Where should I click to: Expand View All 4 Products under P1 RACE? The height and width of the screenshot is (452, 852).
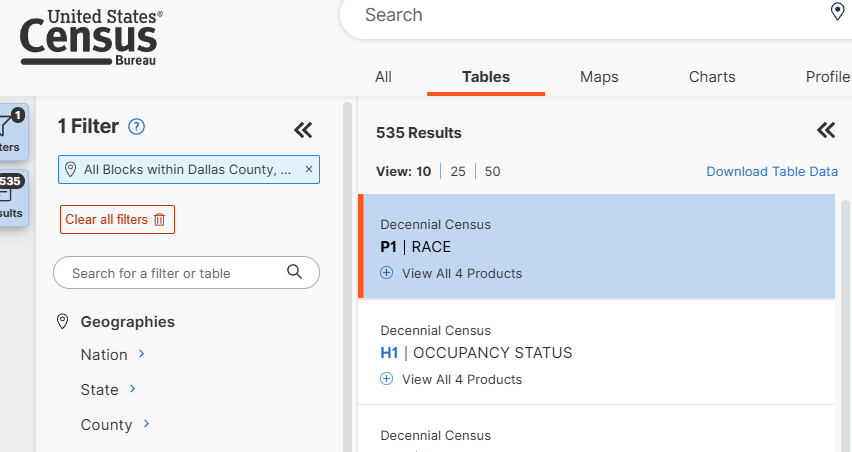tap(451, 273)
